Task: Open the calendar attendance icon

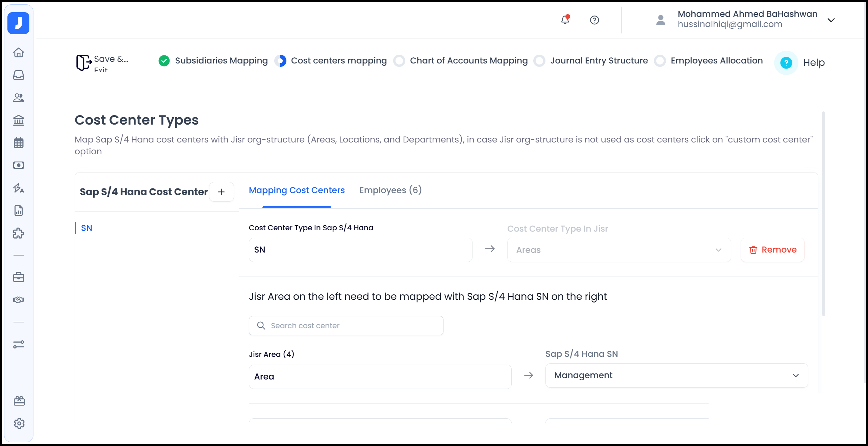Action: tap(19, 143)
